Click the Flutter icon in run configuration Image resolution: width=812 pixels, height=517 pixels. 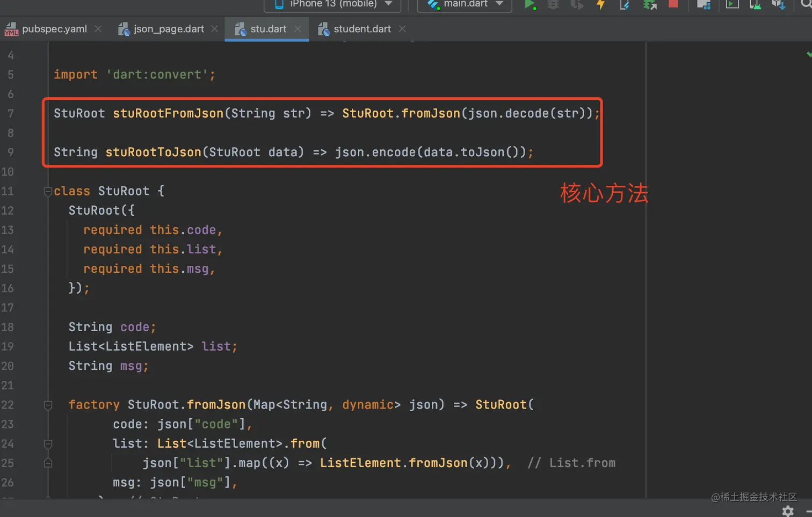click(x=433, y=4)
